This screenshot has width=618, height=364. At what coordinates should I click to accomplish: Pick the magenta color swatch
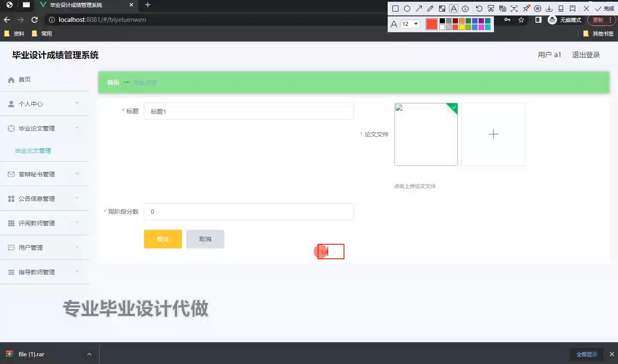tap(481, 27)
